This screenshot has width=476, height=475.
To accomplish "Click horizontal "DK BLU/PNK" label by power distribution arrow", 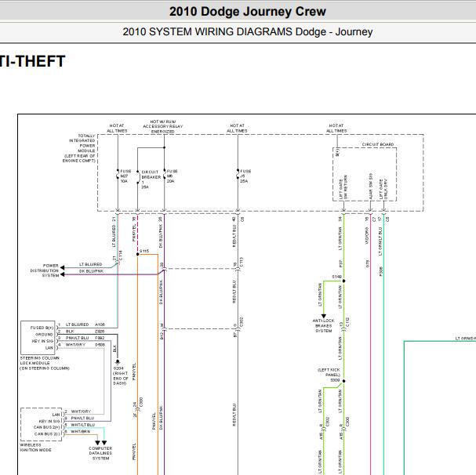I will coord(92,271).
